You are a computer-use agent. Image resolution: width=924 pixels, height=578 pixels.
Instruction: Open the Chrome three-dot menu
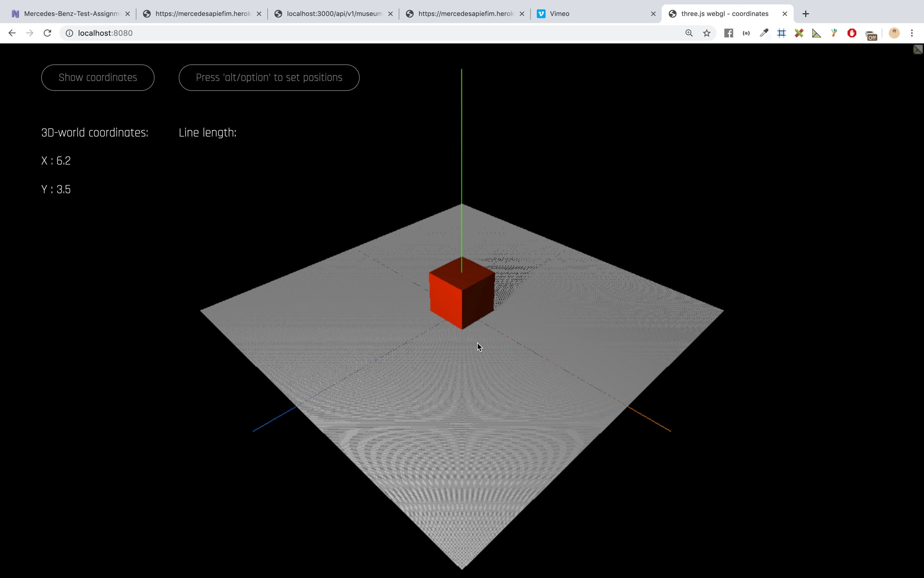click(x=912, y=33)
